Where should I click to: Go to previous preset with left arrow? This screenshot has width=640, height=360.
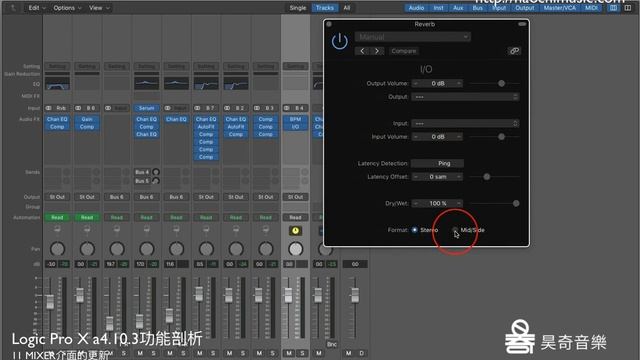[x=362, y=51]
